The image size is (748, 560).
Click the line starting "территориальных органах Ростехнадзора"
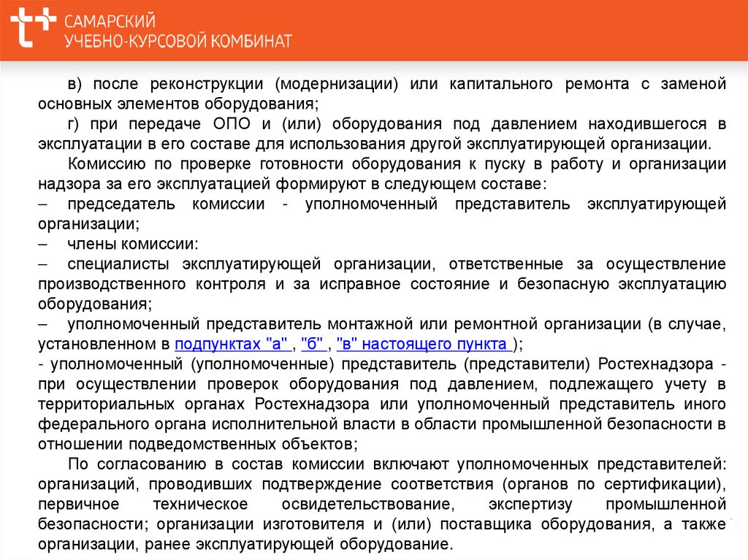(382, 404)
